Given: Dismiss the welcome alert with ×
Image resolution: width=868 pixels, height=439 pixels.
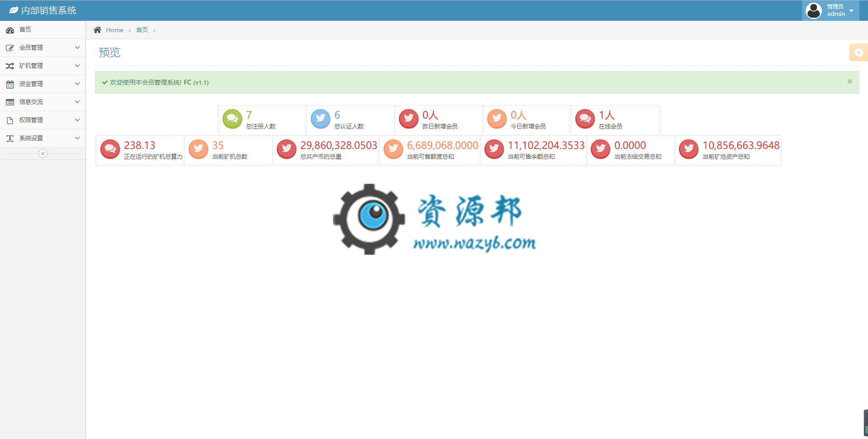Looking at the screenshot, I should (849, 81).
